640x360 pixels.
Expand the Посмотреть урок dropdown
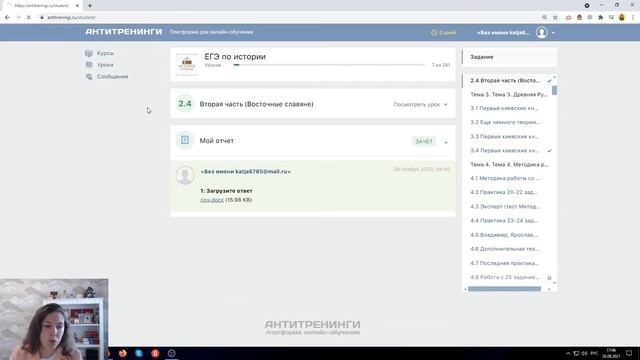[420, 104]
